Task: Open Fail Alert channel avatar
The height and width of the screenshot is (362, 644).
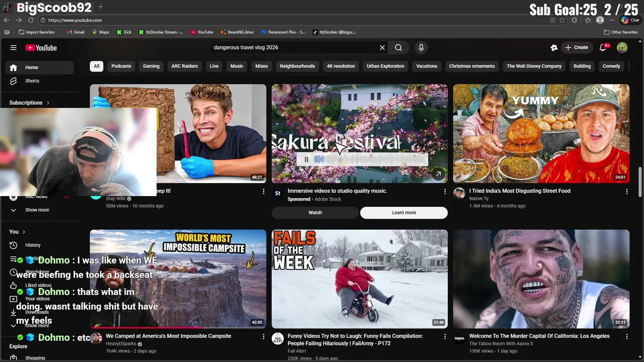Action: click(x=277, y=338)
